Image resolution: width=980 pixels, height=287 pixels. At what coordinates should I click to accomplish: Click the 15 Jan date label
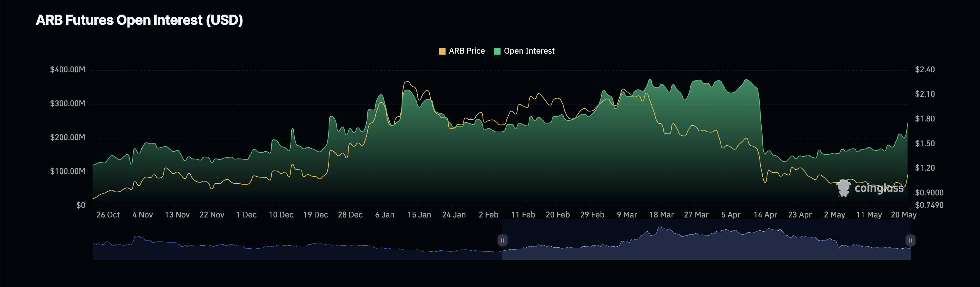(419, 215)
